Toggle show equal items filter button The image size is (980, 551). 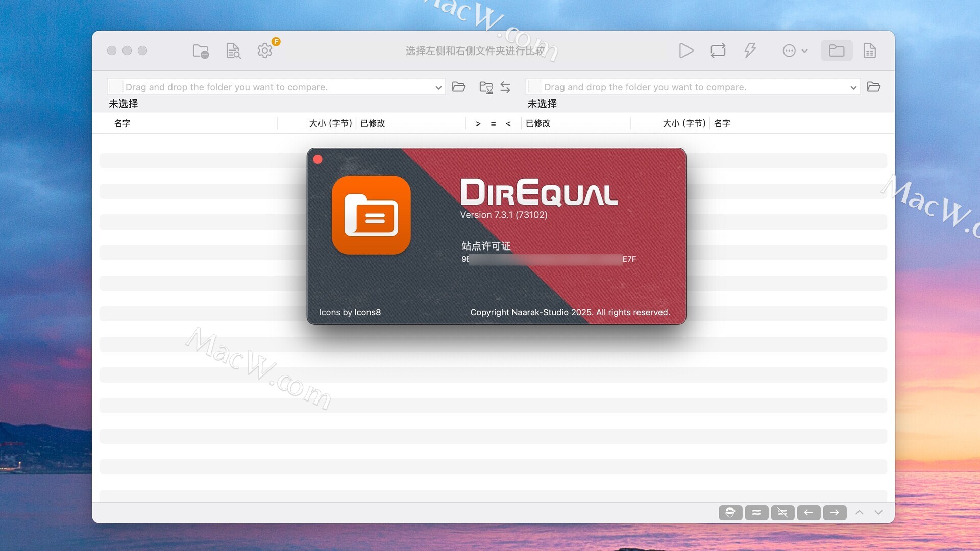tap(756, 512)
